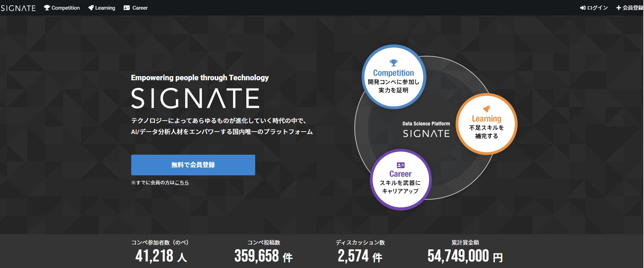
Task: Open the Career nav menu item
Action: 136,8
